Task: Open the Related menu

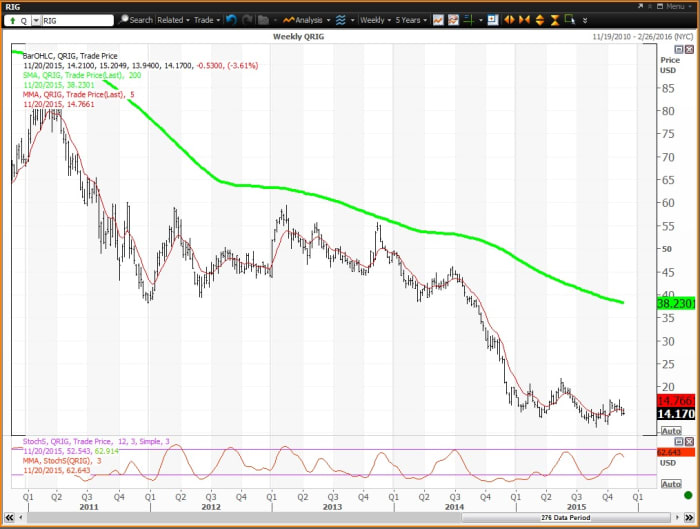Action: [x=172, y=20]
